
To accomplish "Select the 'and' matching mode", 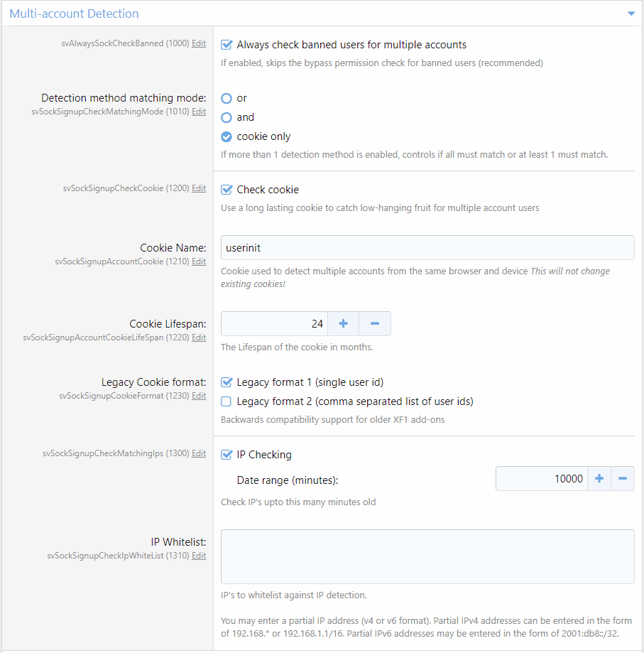I will (x=227, y=117).
